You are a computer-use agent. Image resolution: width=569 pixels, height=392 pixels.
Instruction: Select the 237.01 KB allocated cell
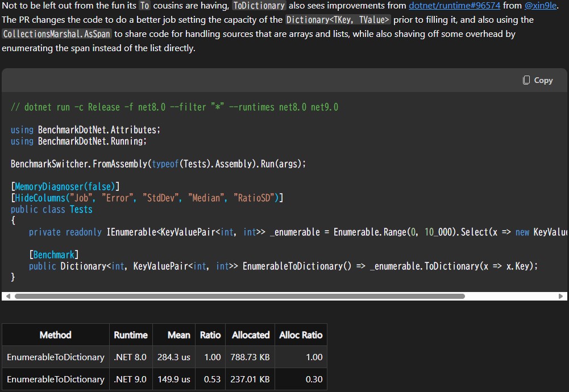pos(250,379)
